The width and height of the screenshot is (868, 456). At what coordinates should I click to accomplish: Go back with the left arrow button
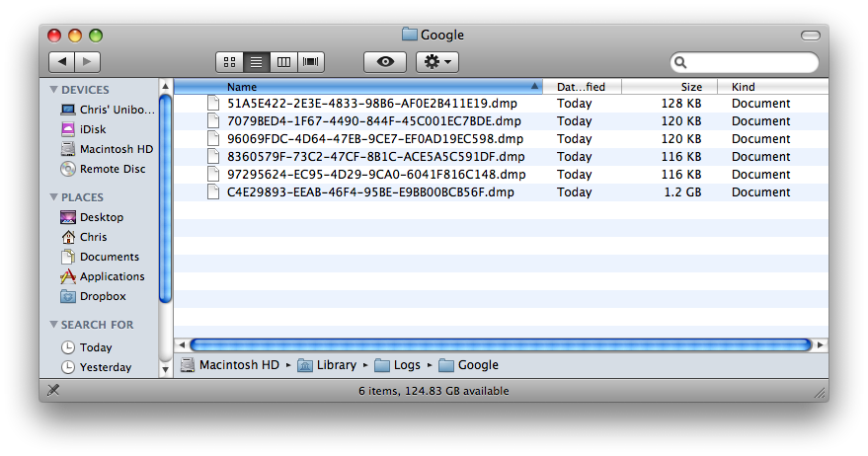click(61, 62)
